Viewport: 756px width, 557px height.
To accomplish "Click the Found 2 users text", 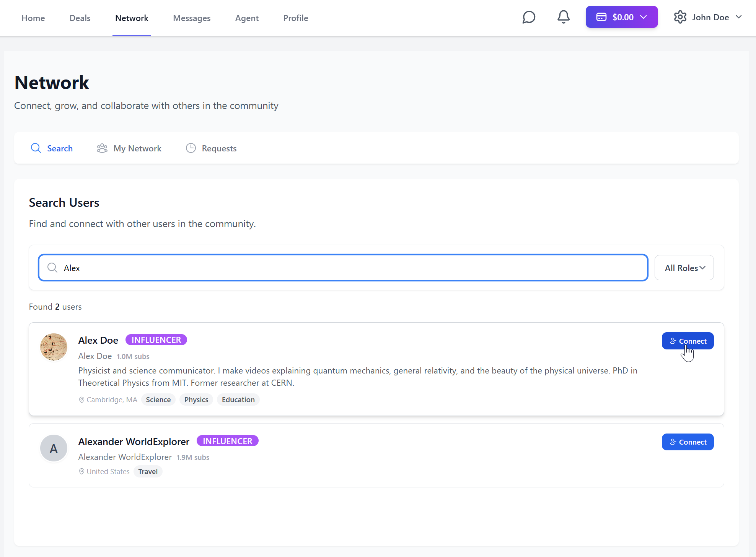I will [x=55, y=307].
